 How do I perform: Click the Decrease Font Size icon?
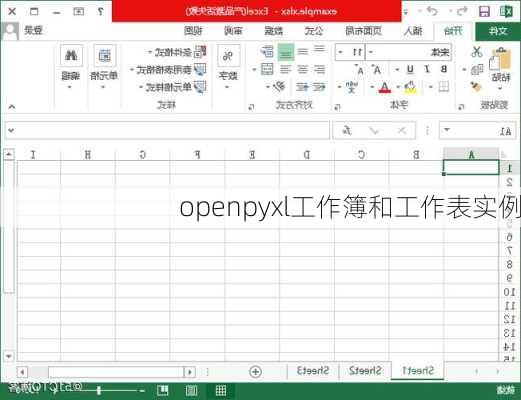pyautogui.click(x=360, y=70)
